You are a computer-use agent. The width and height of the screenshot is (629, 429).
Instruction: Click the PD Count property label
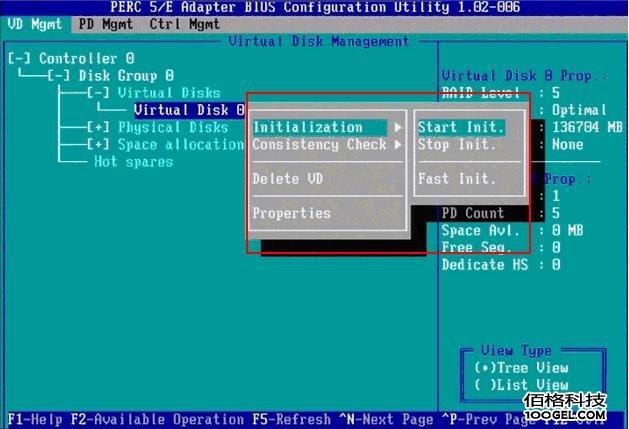[473, 213]
